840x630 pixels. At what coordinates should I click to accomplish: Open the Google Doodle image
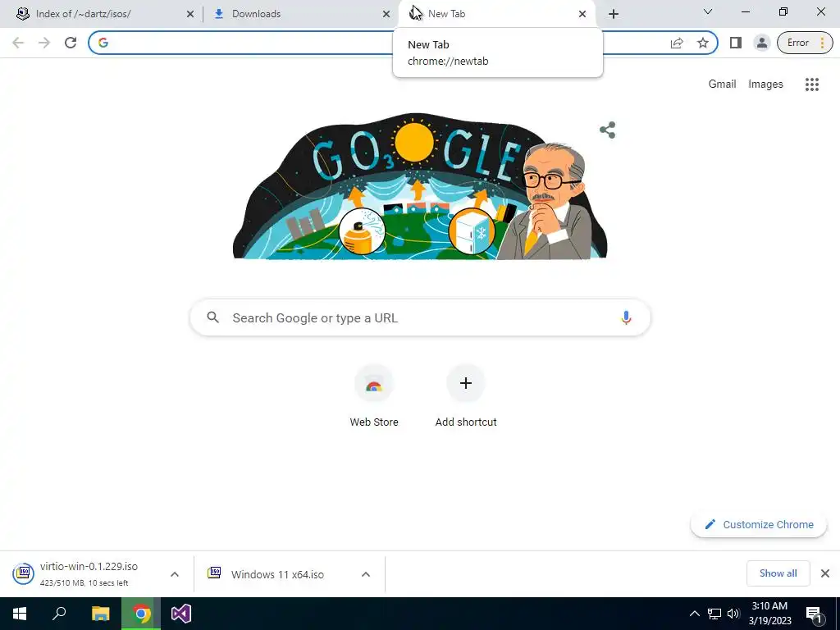420,186
